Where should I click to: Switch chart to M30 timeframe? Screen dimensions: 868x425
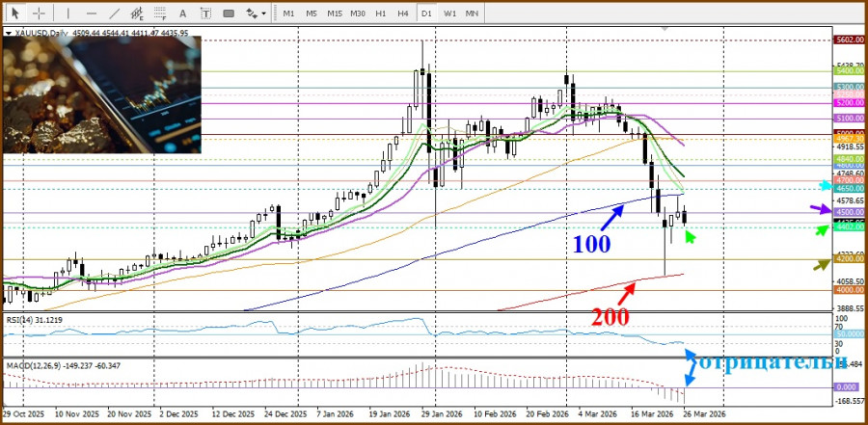[358, 13]
